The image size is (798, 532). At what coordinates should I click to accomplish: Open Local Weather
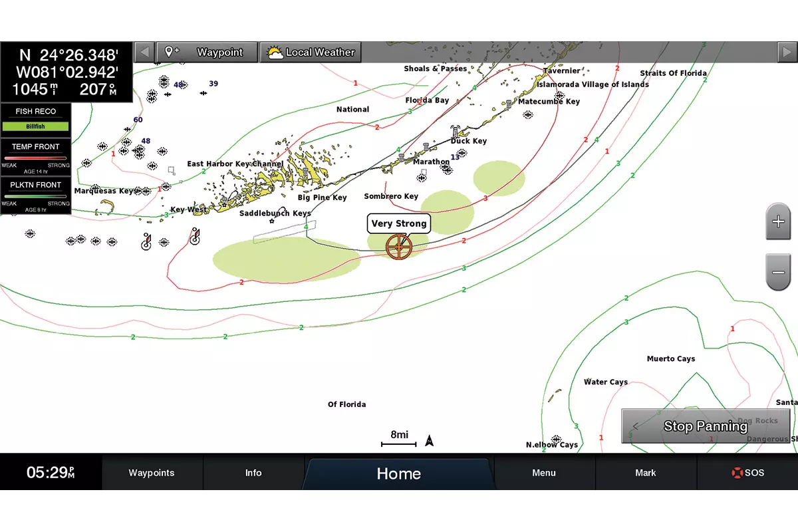[311, 52]
